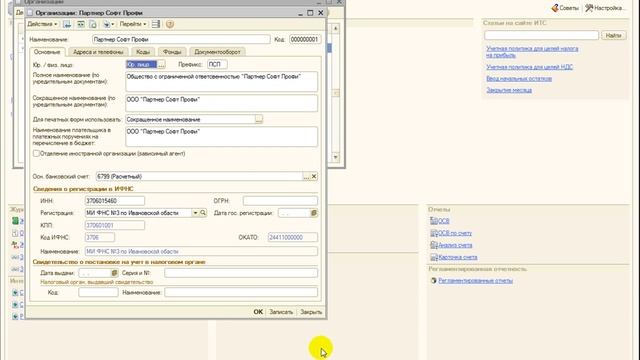Click the copy document icon in the organization toolbar

coord(93,24)
